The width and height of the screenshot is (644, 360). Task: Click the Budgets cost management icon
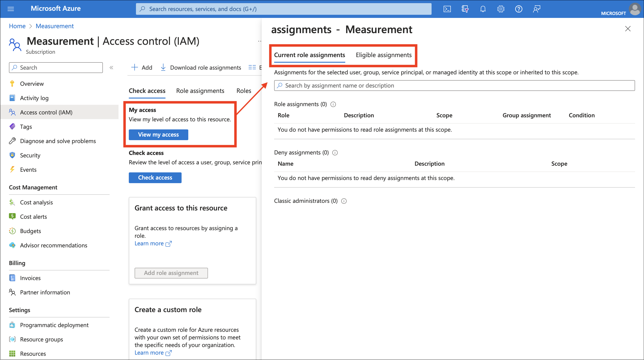(x=12, y=230)
